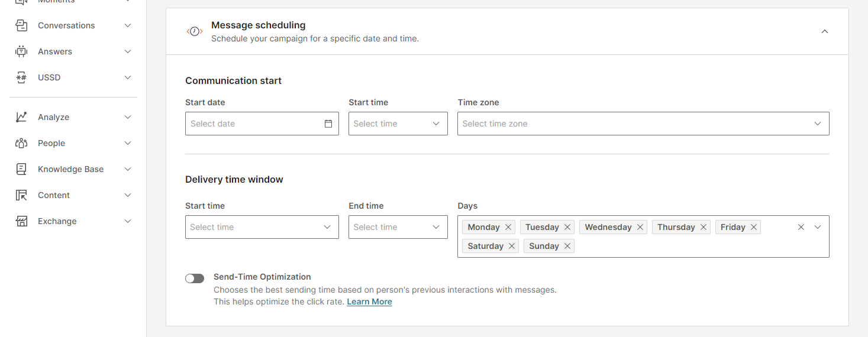This screenshot has width=868, height=337.
Task: Click the USSD sidebar icon
Action: 21,77
